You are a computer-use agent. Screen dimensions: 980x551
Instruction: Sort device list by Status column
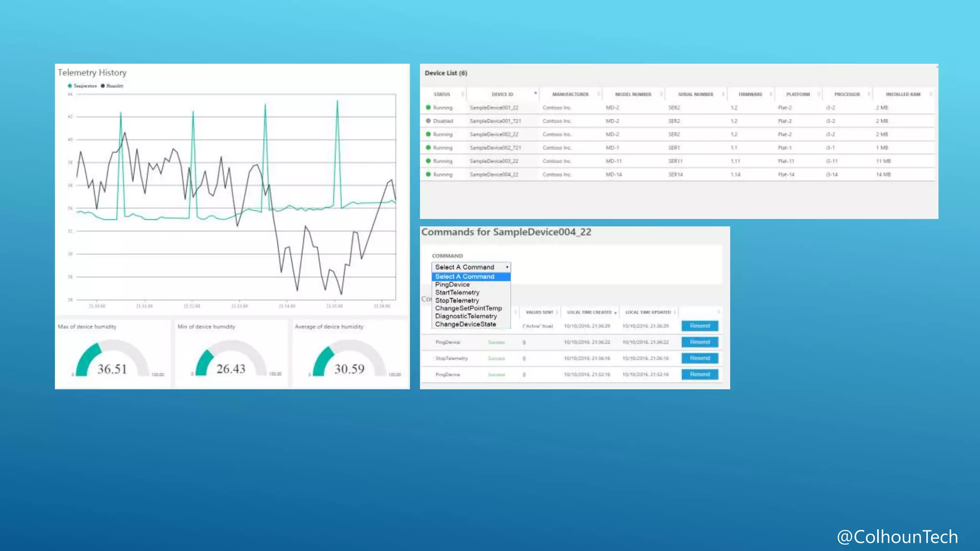pyautogui.click(x=442, y=94)
